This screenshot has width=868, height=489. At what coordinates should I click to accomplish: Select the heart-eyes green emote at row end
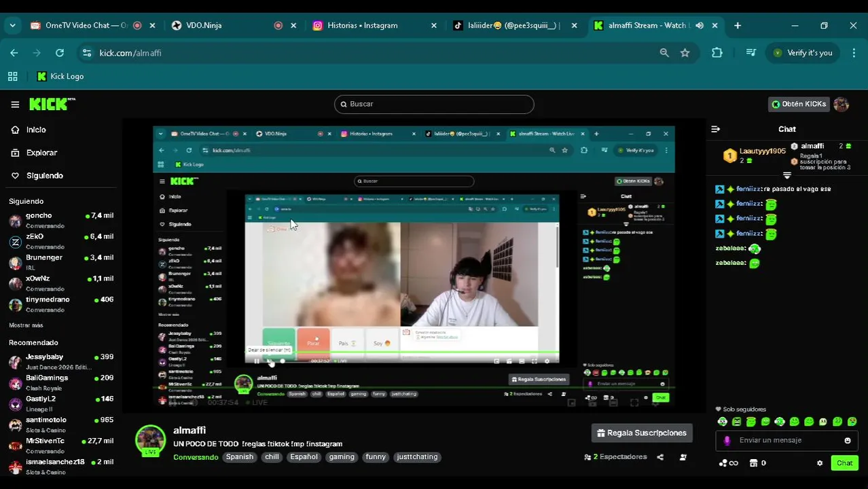[852, 422]
